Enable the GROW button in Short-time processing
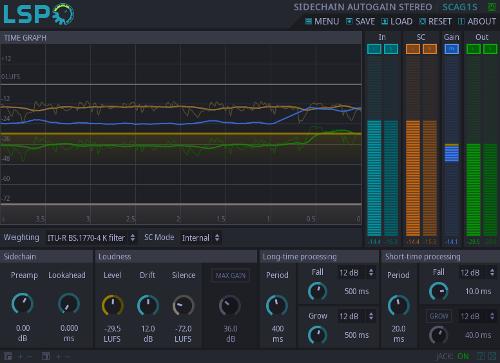This screenshot has height=363, width=500. [439, 316]
